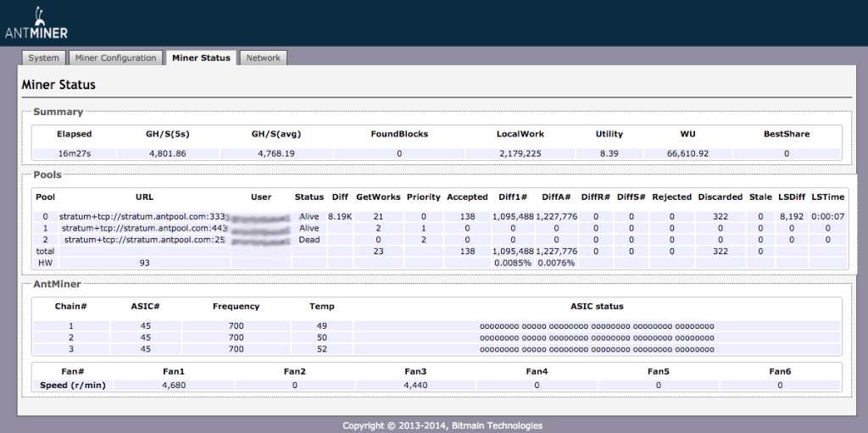Click the HW percentage 0.0085%
868x433 pixels.
[513, 263]
